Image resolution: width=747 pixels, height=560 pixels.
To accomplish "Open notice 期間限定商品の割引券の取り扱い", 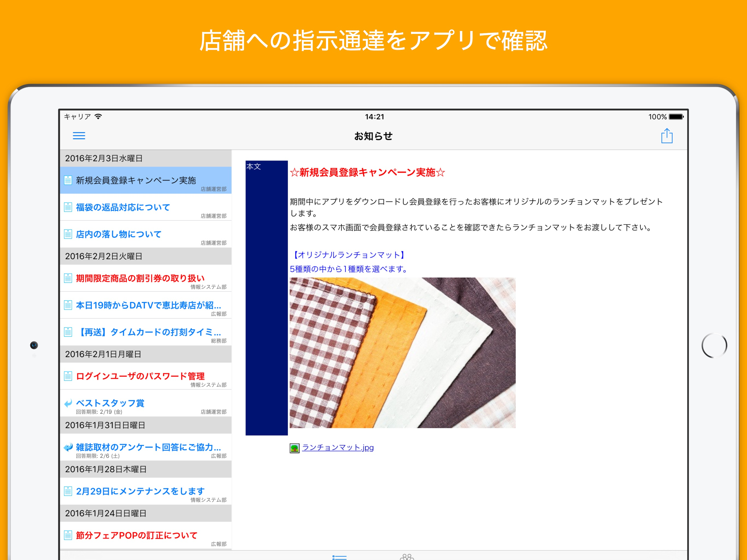I will (x=146, y=278).
